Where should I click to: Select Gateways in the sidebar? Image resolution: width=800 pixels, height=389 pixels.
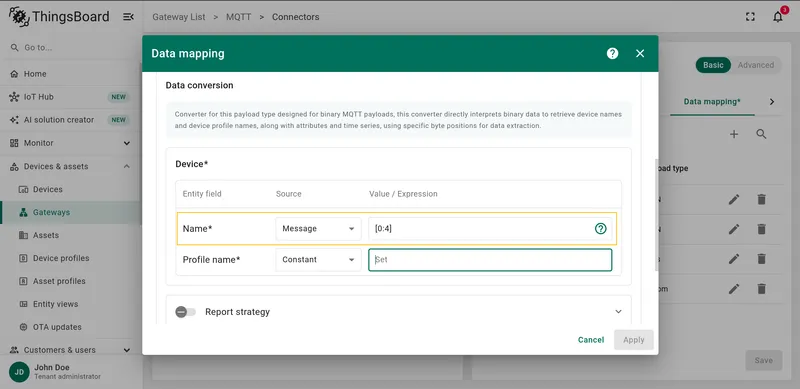coord(70,212)
